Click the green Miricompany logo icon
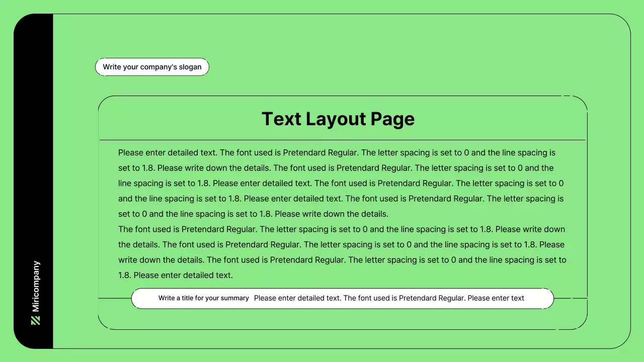644x362 pixels. (35, 320)
